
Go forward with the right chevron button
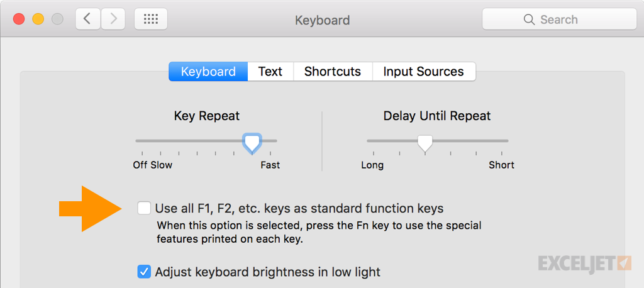113,19
